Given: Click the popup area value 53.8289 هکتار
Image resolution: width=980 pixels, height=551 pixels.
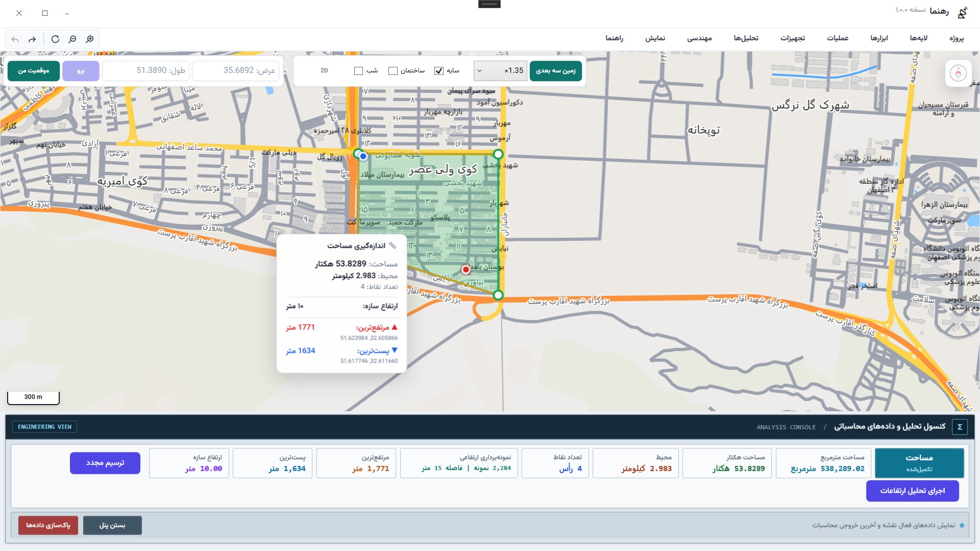Looking at the screenshot, I should coord(340,264).
